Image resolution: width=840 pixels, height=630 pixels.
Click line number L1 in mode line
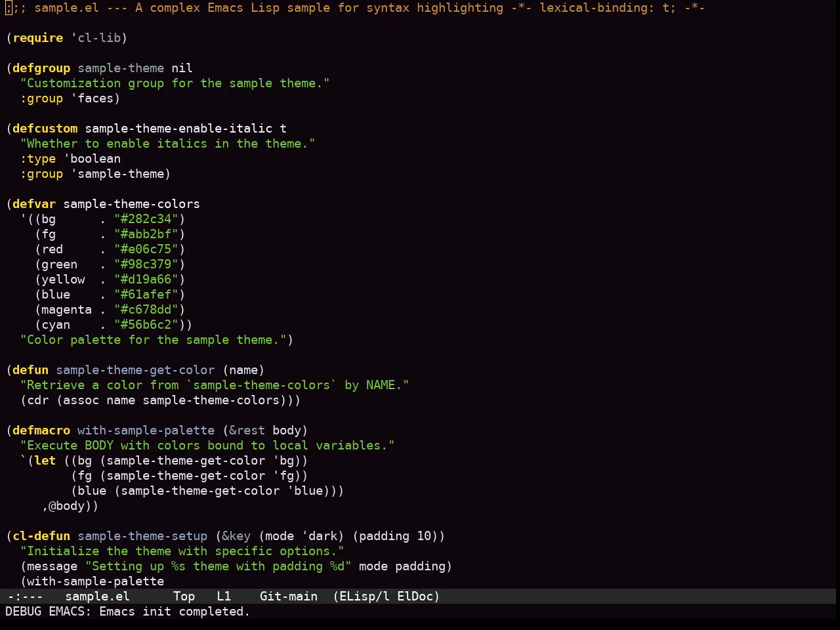click(224, 597)
